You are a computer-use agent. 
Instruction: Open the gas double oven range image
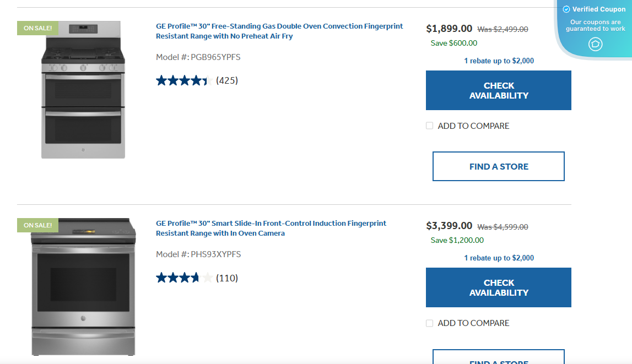83,91
